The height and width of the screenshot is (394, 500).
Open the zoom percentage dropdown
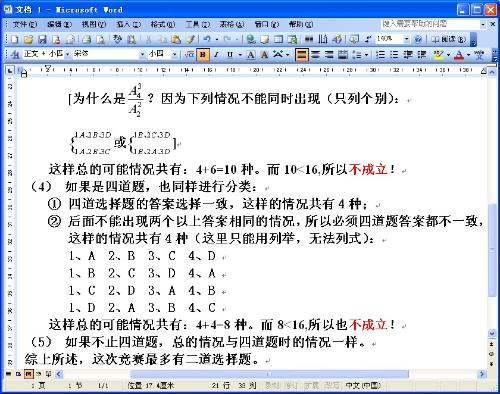406,39
